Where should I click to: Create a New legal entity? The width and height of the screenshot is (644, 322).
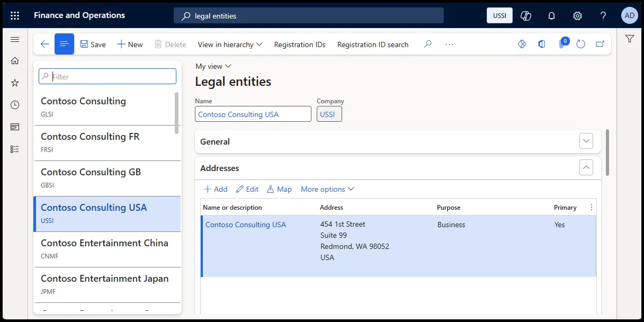pos(130,44)
